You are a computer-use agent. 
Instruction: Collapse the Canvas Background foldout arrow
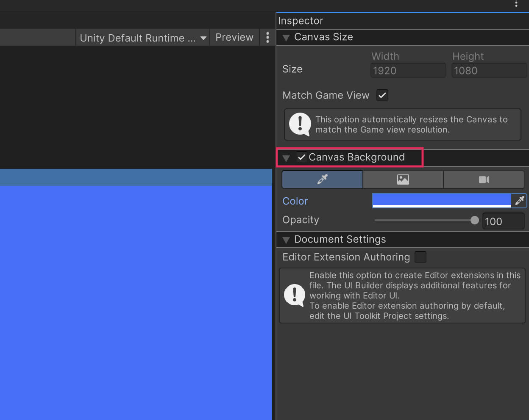(286, 158)
